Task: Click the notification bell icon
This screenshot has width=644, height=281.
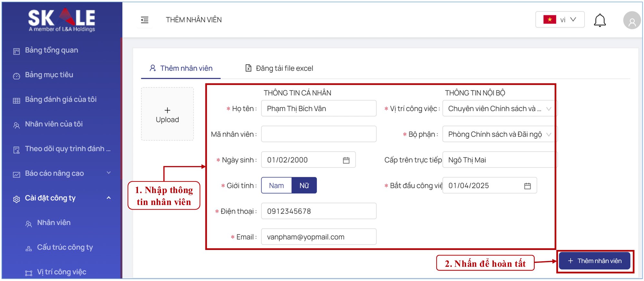Action: pos(599,20)
